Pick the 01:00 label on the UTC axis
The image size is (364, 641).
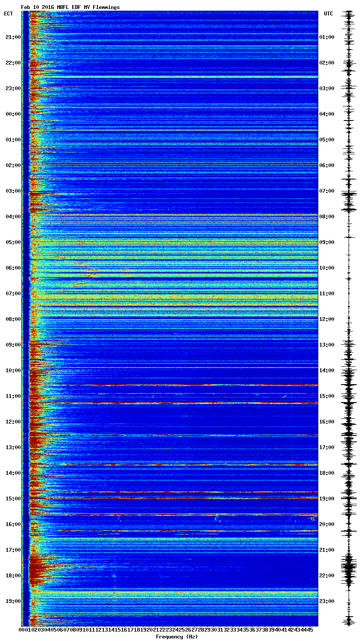327,37
